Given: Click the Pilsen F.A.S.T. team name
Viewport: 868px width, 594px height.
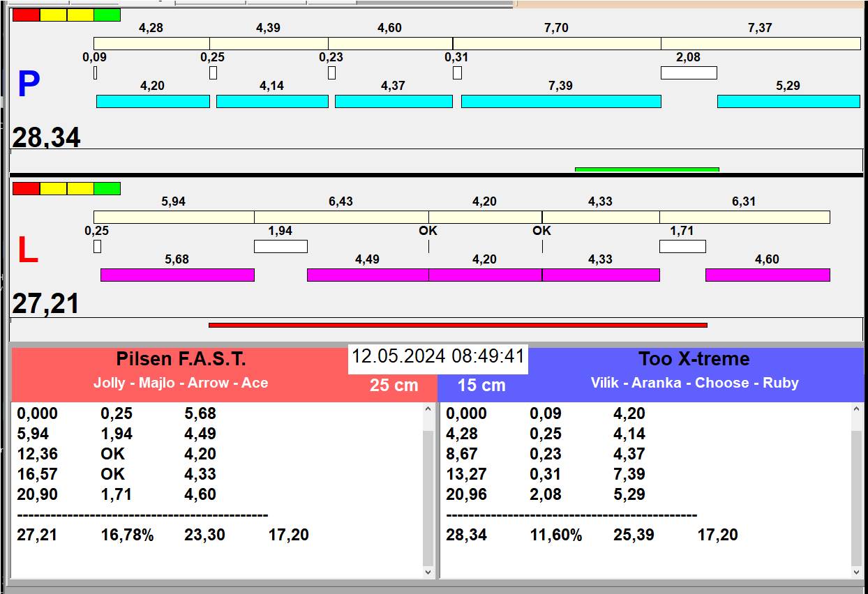Looking at the screenshot, I should (x=181, y=360).
